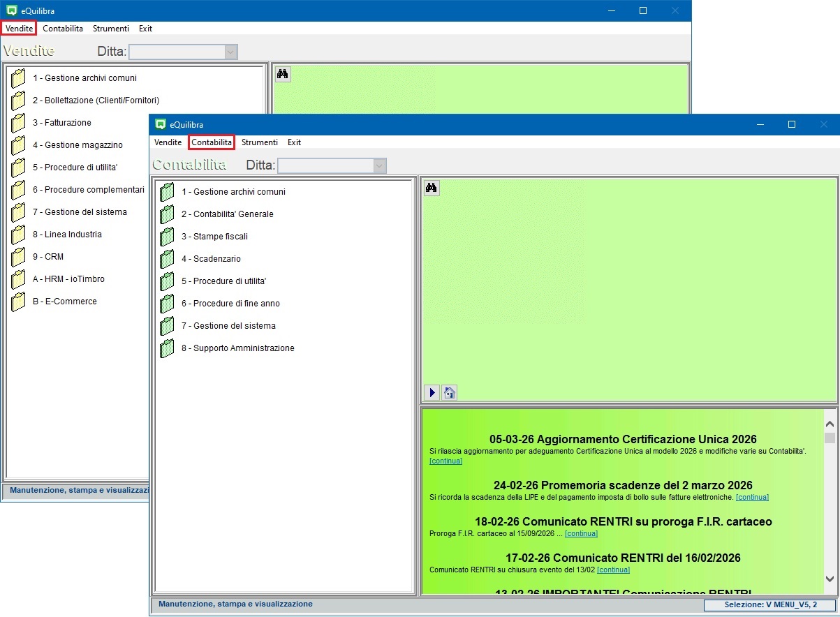Click the green folder icon for Scadenzario
The height and width of the screenshot is (617, 840).
point(167,259)
